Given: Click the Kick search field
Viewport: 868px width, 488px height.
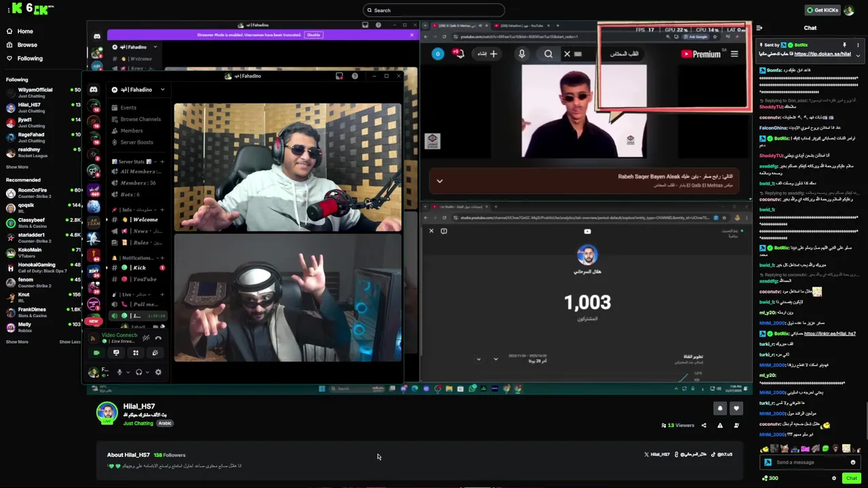Looking at the screenshot, I should point(434,10).
